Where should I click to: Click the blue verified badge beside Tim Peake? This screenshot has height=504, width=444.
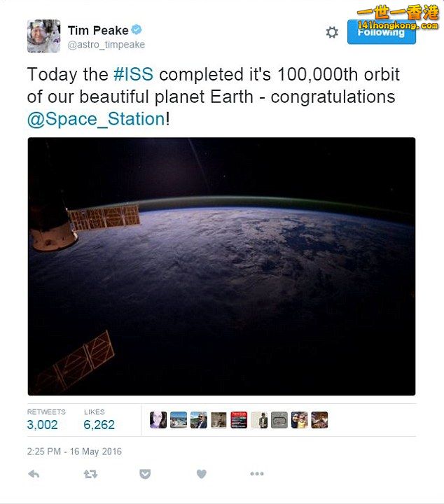click(x=137, y=30)
